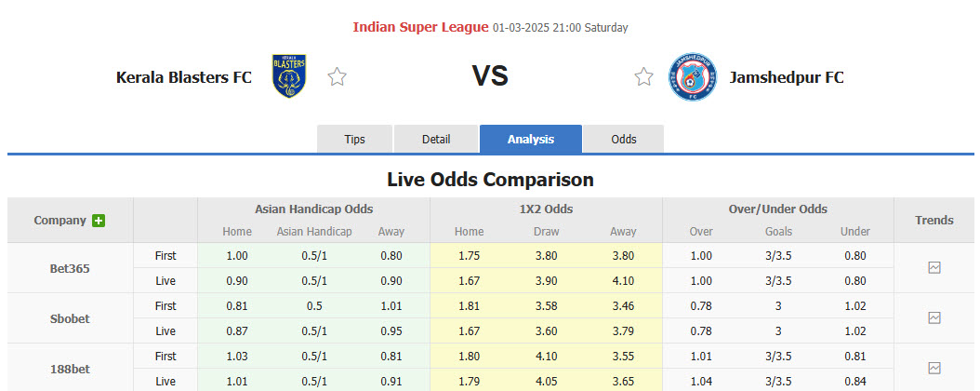Click the Trends column header
The image size is (980, 391).
[934, 221]
